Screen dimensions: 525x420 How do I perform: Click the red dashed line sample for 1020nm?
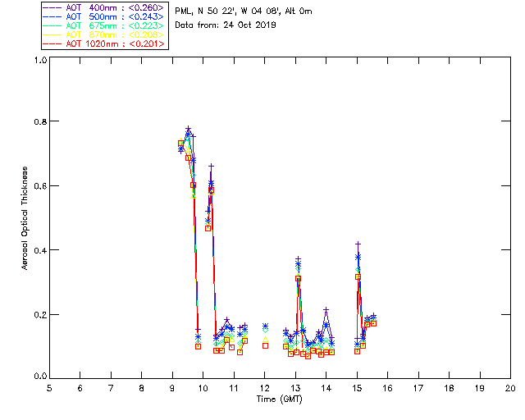(52, 43)
